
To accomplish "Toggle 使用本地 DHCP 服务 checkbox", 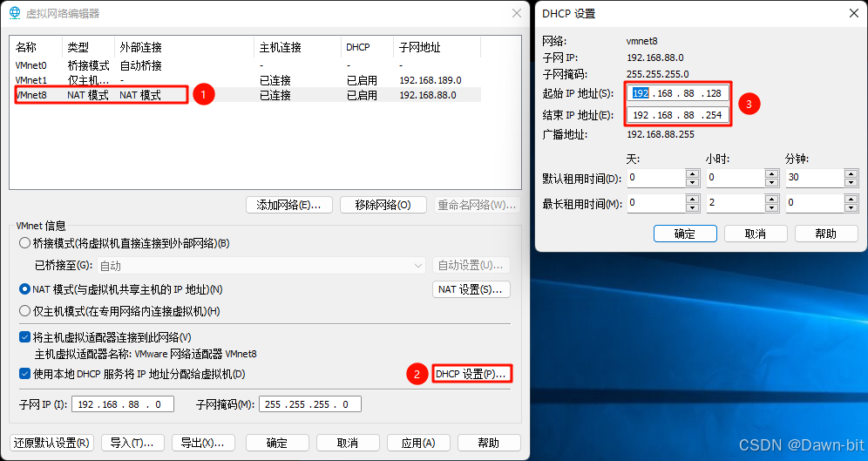I will click(25, 374).
